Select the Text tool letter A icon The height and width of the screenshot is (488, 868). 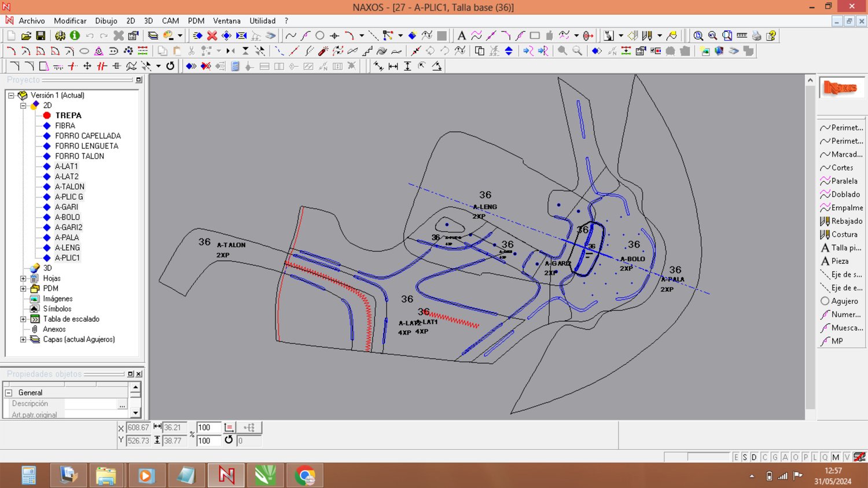461,36
